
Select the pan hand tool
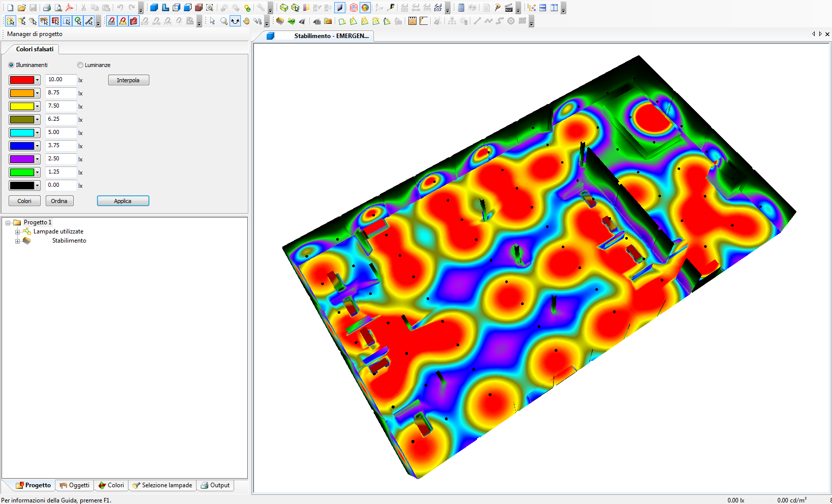point(246,21)
